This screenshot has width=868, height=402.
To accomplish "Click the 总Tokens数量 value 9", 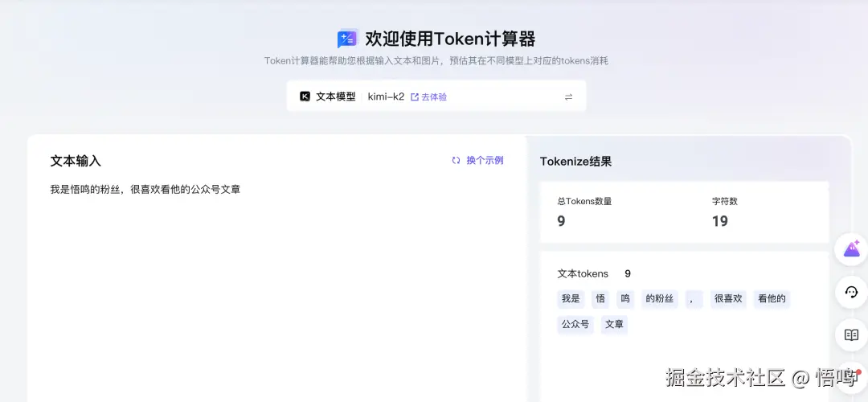I will click(561, 221).
